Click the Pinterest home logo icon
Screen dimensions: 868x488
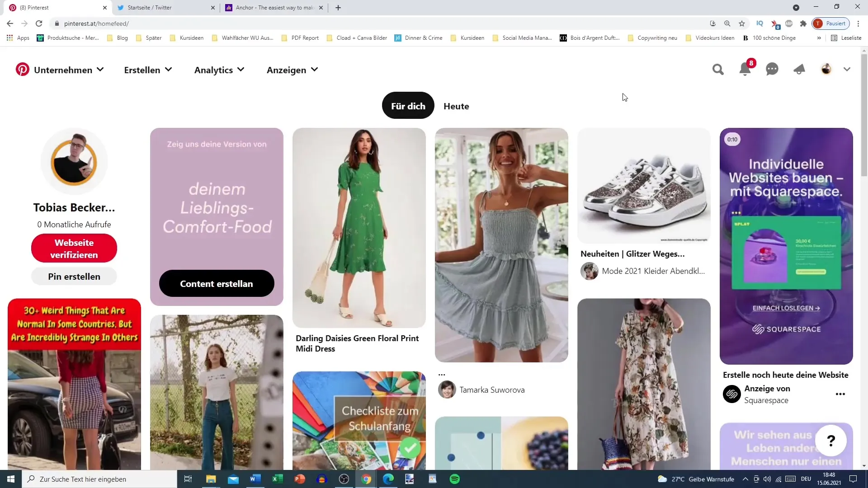[22, 70]
